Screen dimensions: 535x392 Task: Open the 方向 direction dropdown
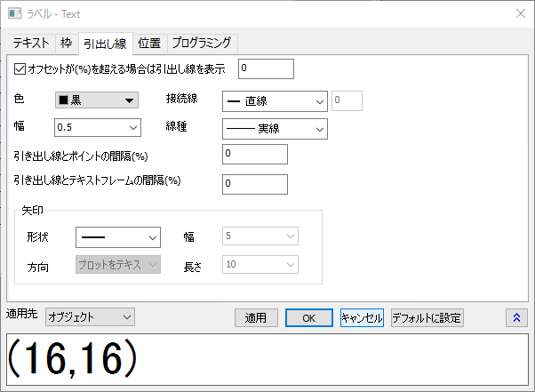pos(118,265)
